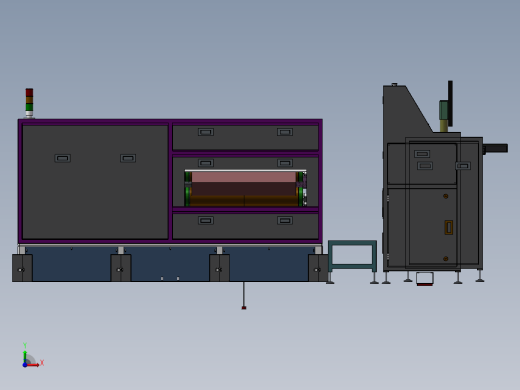Click the red X axis of the triad

[x=33, y=365]
